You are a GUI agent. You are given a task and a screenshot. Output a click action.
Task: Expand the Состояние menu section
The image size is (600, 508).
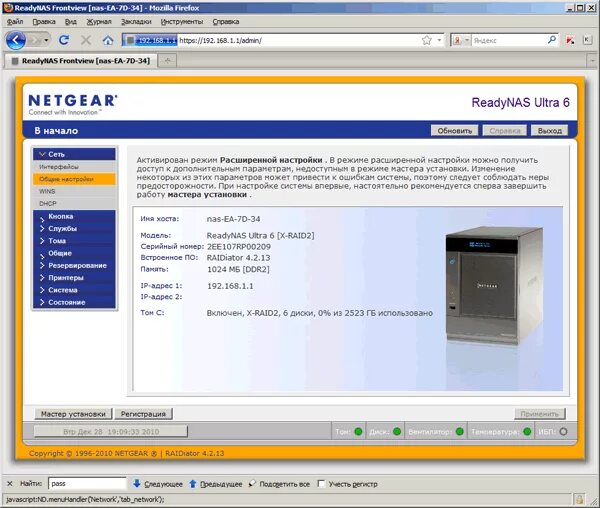point(74,302)
